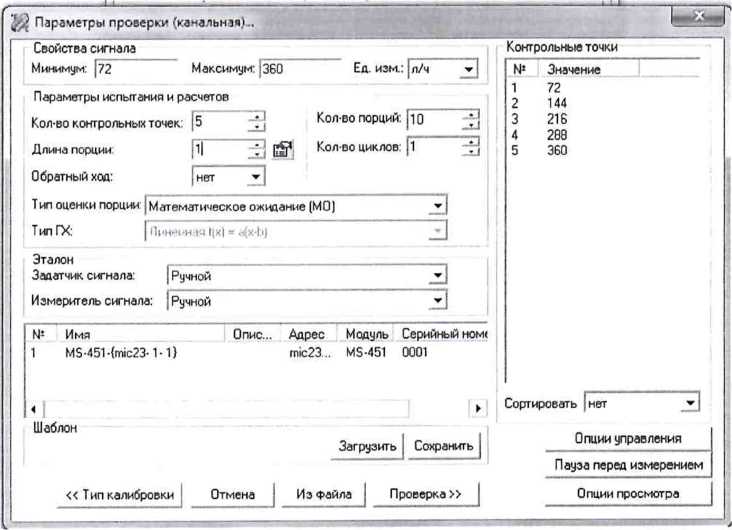Select control point 5 value 360
Image resolution: width=732 pixels, height=530 pixels.
click(x=557, y=150)
